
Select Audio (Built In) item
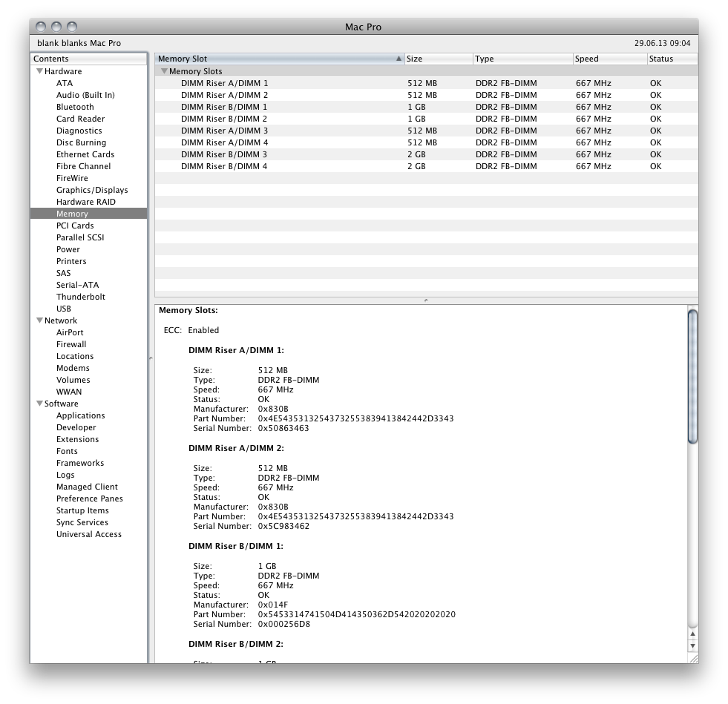pyautogui.click(x=85, y=95)
